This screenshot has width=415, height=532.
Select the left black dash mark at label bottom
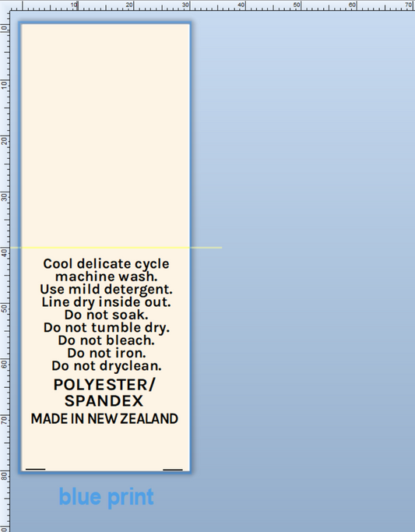tap(36, 469)
